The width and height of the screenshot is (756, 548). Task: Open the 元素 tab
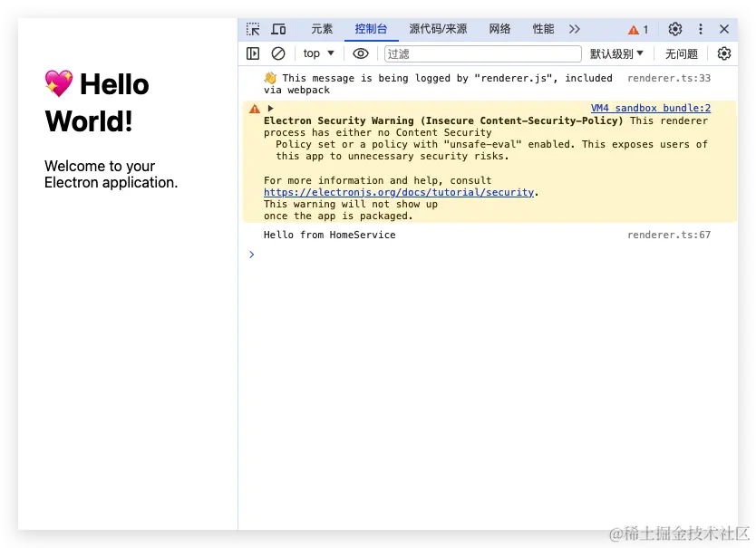(x=322, y=29)
